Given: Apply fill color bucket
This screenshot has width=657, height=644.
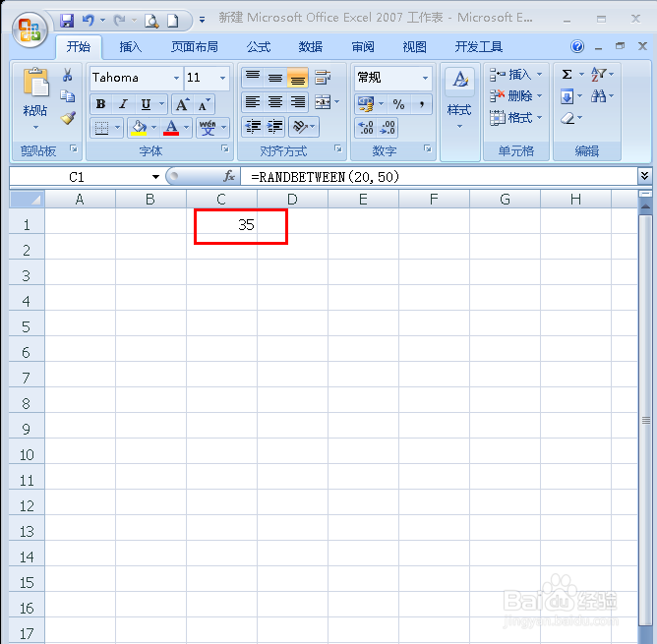Looking at the screenshot, I should point(139,128).
